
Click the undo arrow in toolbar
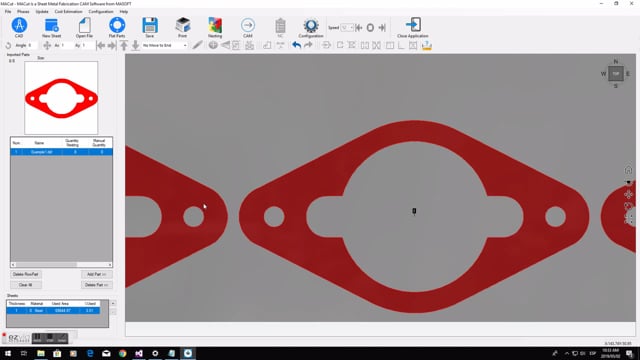click(297, 45)
